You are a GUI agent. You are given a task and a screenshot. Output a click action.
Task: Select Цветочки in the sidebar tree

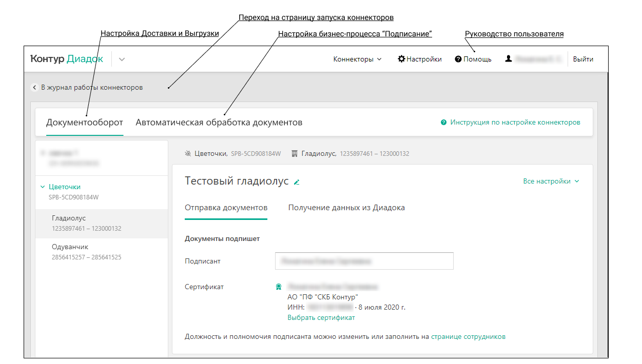click(x=65, y=187)
